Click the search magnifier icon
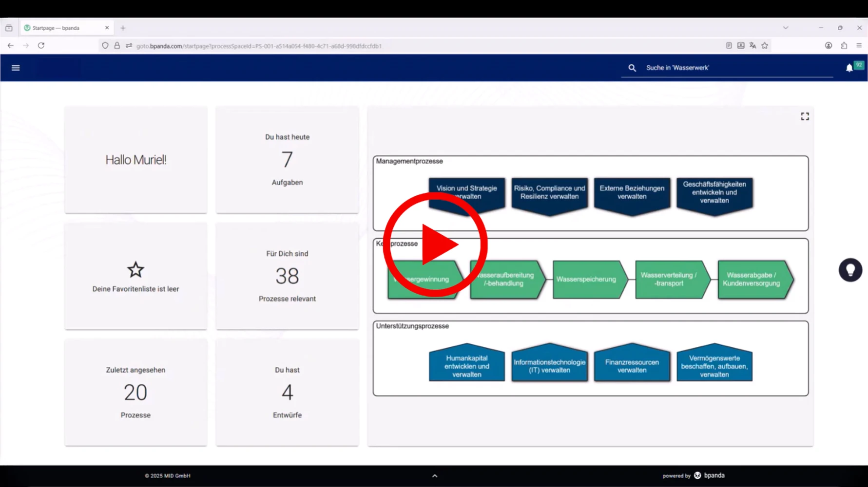The width and height of the screenshot is (868, 487). 632,68
